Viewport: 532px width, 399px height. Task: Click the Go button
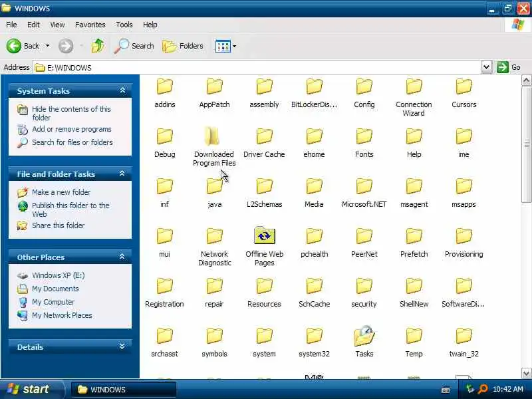point(509,67)
